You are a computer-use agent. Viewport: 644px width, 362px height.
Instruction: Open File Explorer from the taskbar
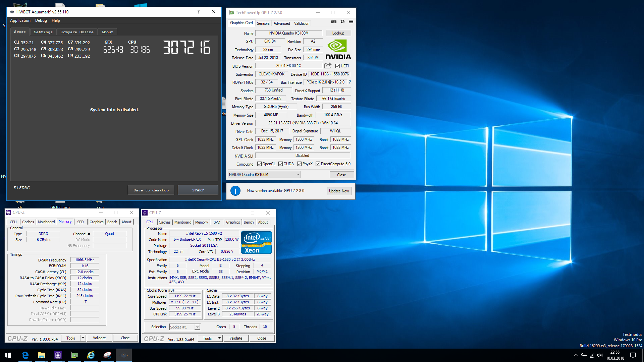[42, 355]
